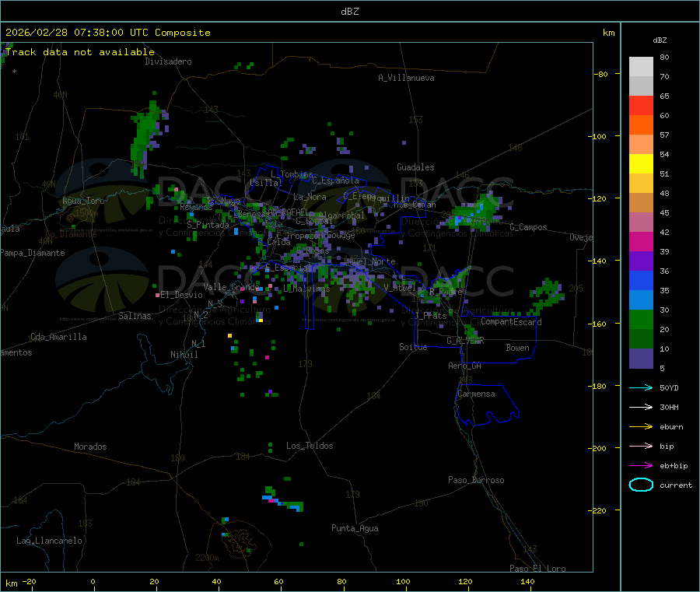Click the cyan current ellipse legend icon

click(x=641, y=485)
